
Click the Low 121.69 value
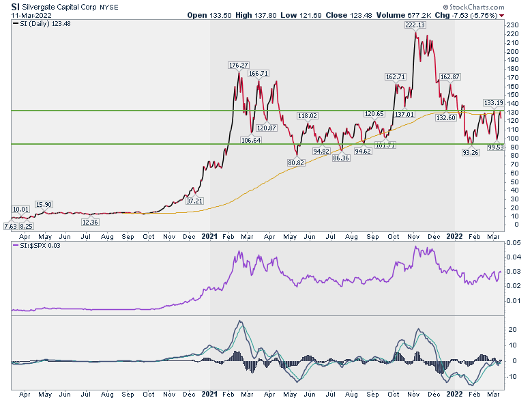point(301,15)
